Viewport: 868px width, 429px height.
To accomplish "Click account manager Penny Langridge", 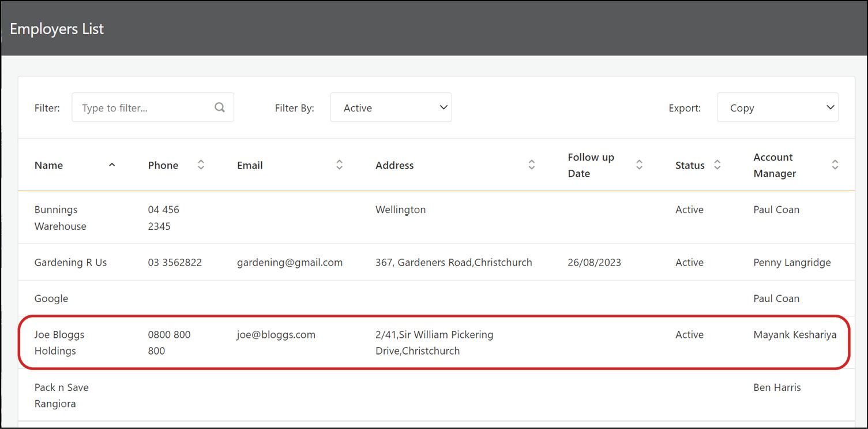I will pyautogui.click(x=792, y=262).
